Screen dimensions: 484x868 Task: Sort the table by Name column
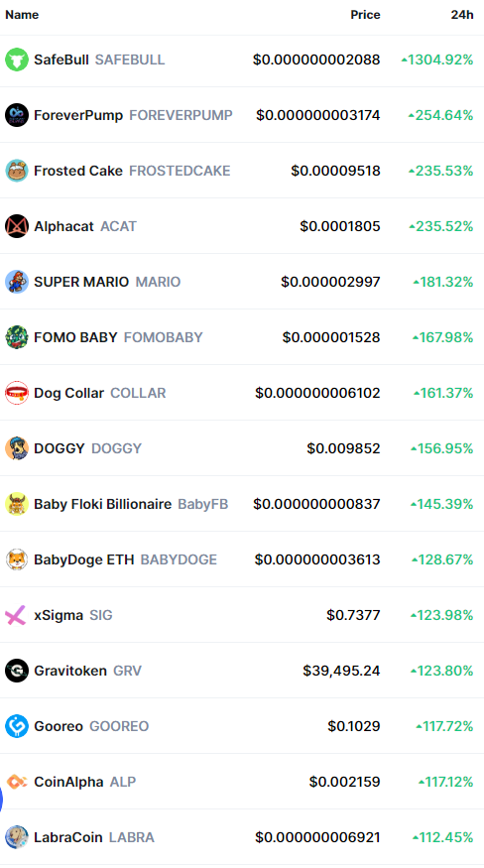coord(22,15)
